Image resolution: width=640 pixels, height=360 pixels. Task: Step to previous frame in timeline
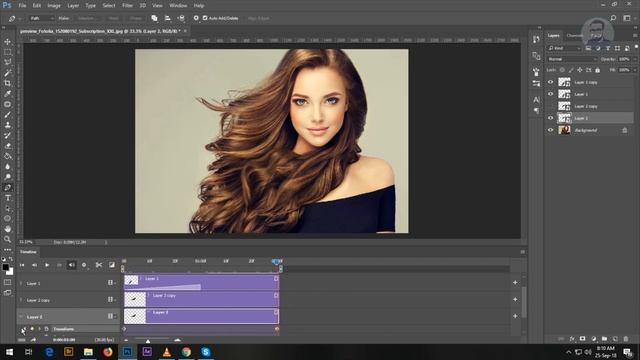[34, 265]
